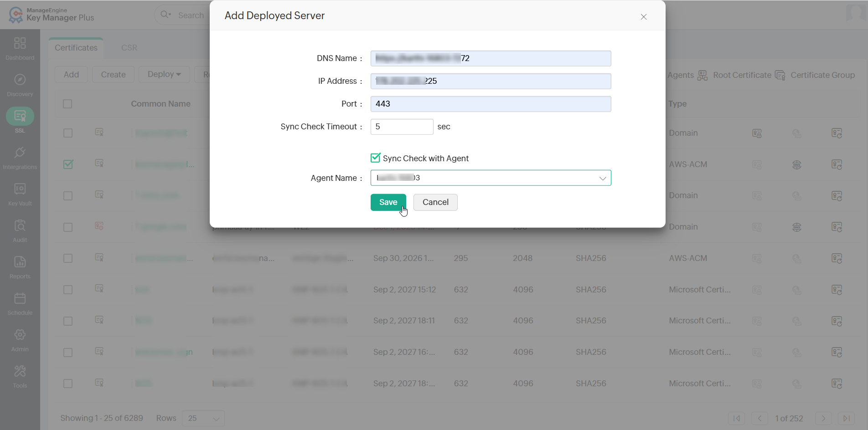Switch to the CSR tab
This screenshot has width=868, height=430.
click(x=129, y=48)
